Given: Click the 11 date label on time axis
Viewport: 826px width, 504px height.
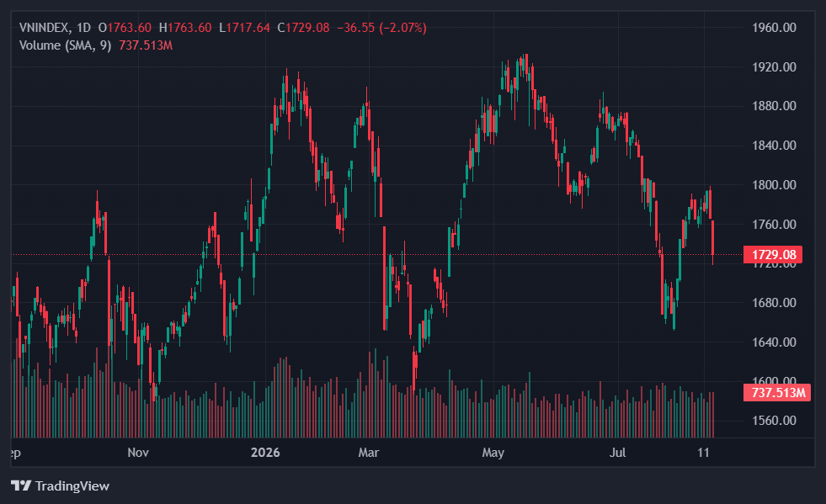Looking at the screenshot, I should (x=703, y=453).
